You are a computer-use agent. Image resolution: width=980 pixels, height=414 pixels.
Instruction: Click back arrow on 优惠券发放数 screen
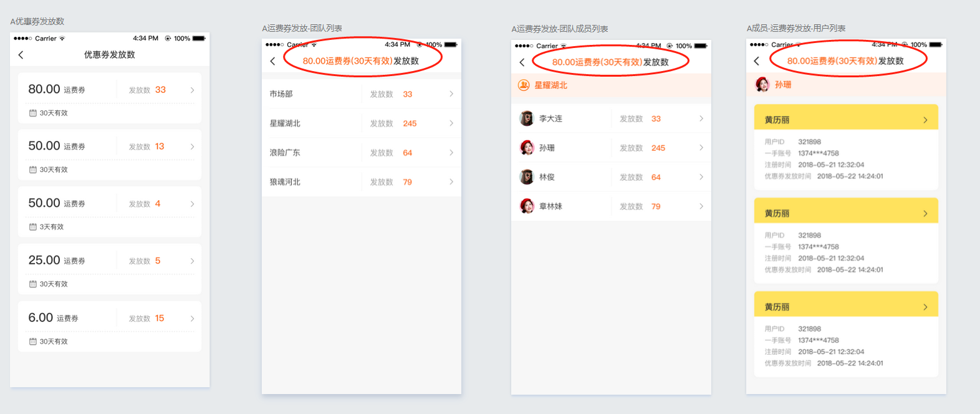point(21,55)
